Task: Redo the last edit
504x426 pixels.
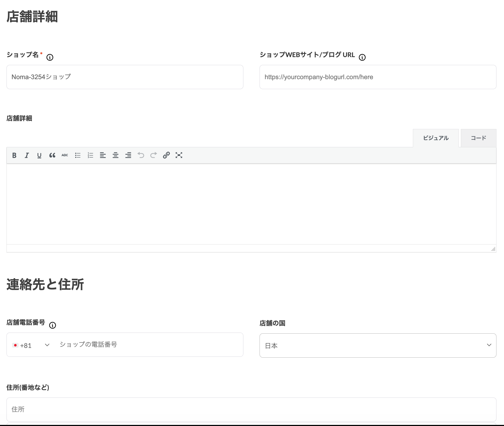Action: tap(153, 155)
